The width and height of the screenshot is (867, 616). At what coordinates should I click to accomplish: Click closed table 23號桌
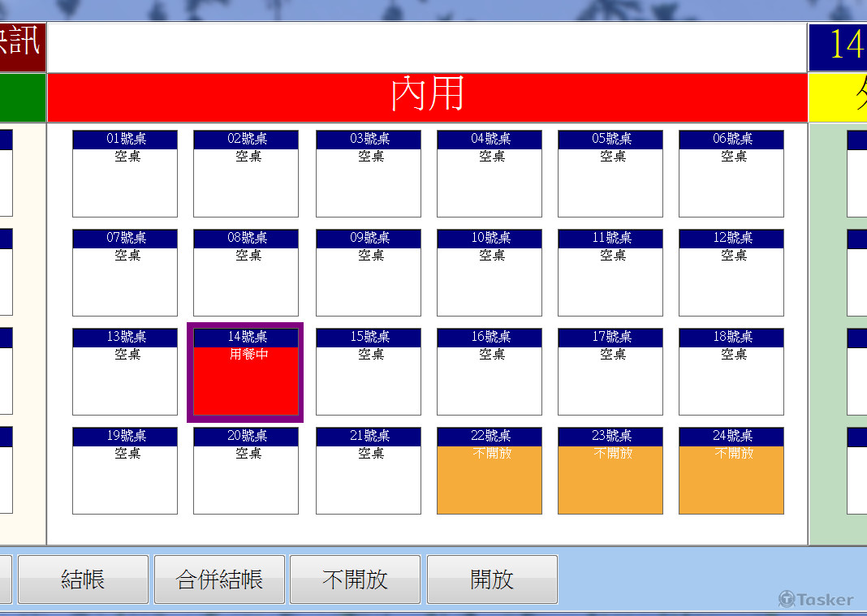point(610,471)
